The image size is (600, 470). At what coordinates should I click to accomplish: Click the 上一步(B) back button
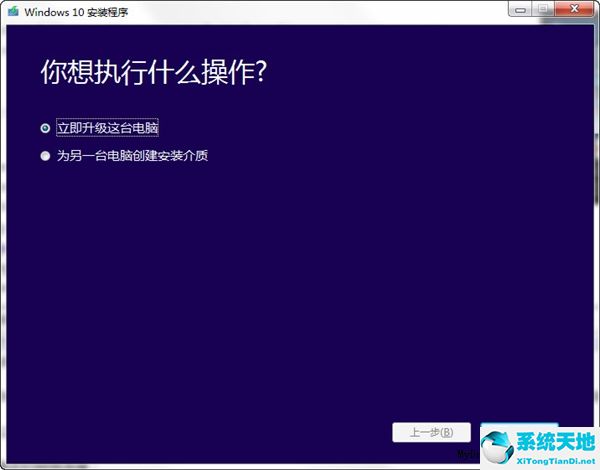pos(431,432)
